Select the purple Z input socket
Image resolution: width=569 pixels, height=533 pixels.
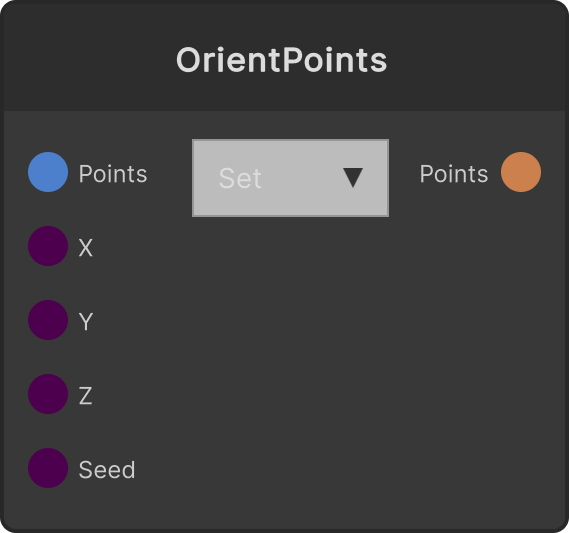click(x=48, y=394)
